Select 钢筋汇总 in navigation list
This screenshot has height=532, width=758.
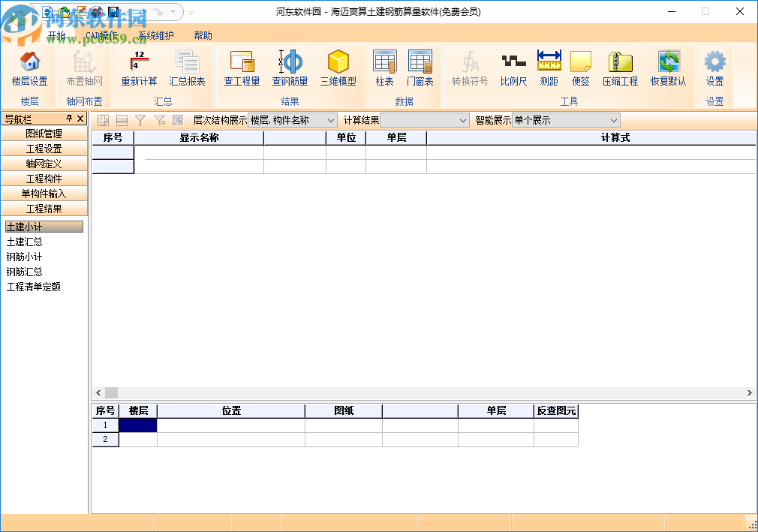[24, 272]
